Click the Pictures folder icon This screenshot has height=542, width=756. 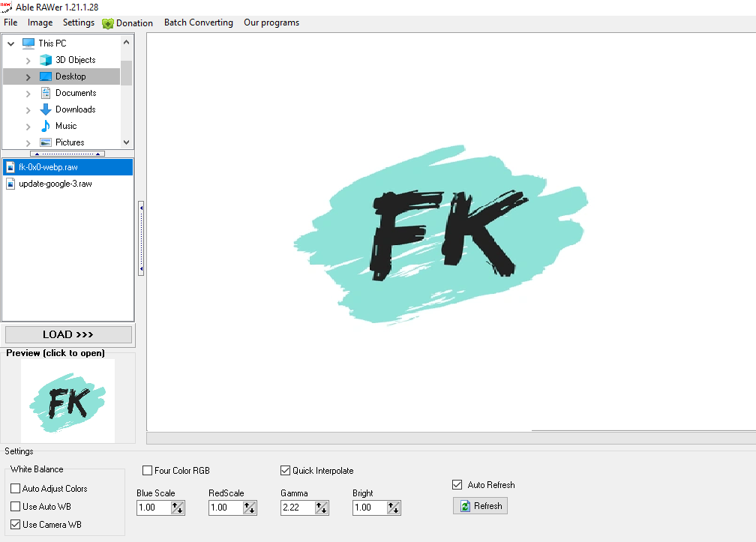(x=46, y=142)
